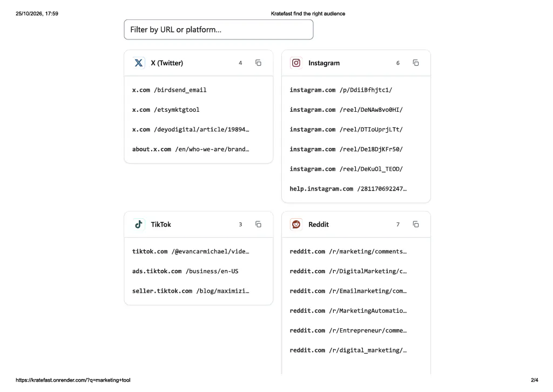553x392 pixels.
Task: Click the X (Twitter) logo icon
Action: [x=139, y=63]
